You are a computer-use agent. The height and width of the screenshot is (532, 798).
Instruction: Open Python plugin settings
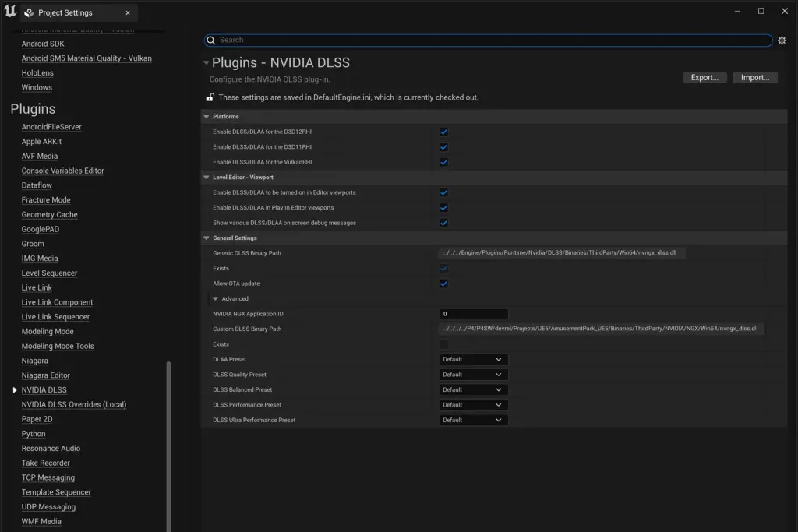(x=34, y=434)
